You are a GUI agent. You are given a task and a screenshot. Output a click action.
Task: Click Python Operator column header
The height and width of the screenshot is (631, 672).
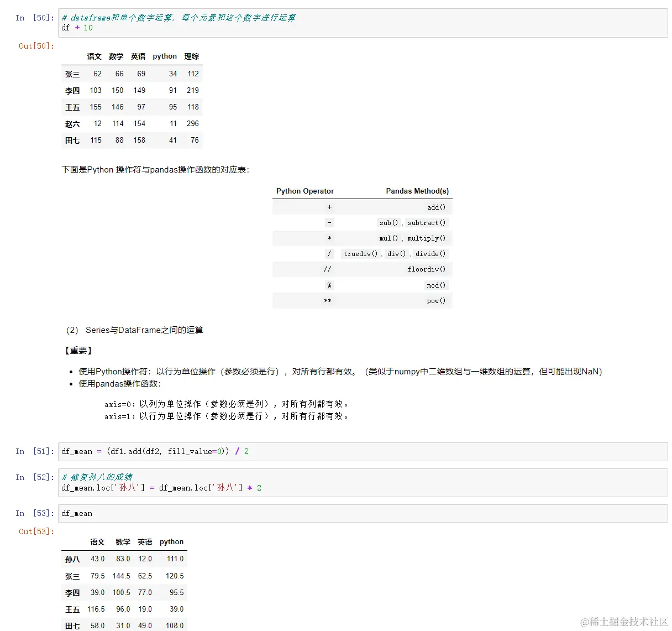coord(305,191)
